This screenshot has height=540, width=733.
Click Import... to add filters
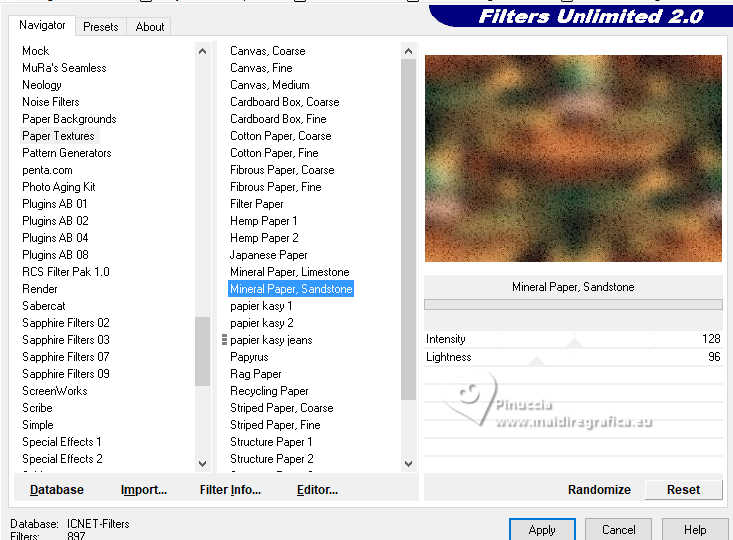pos(144,490)
